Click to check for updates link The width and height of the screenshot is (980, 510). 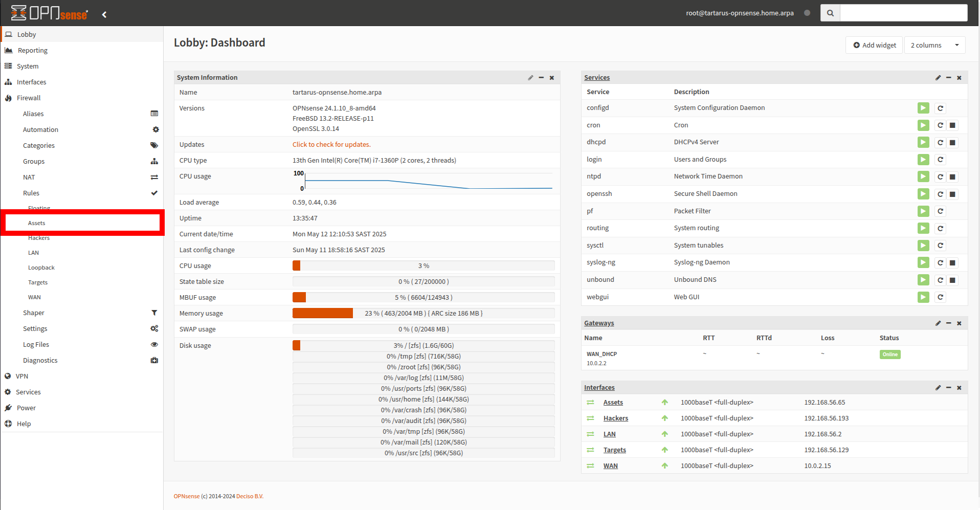tap(331, 144)
